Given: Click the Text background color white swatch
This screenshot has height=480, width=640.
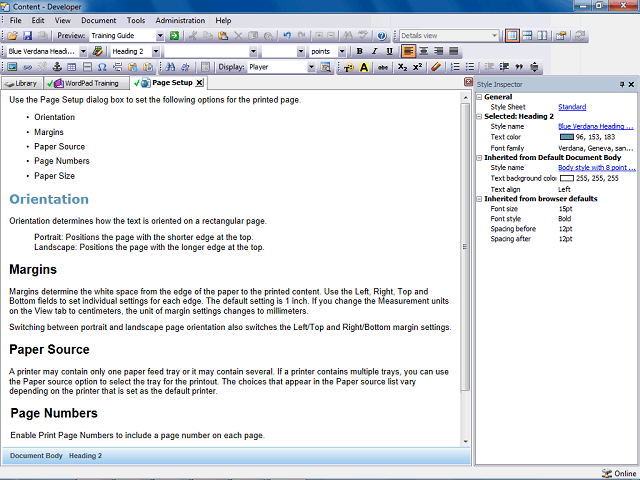Looking at the screenshot, I should (567, 178).
